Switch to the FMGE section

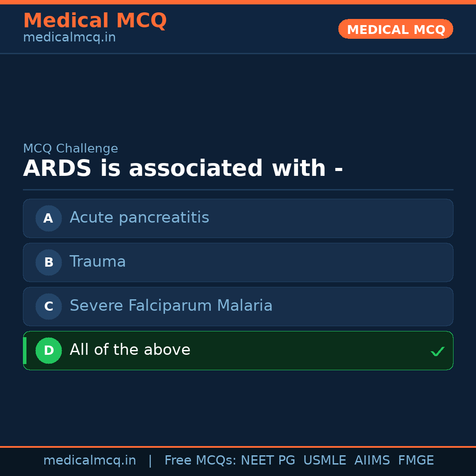(416, 460)
